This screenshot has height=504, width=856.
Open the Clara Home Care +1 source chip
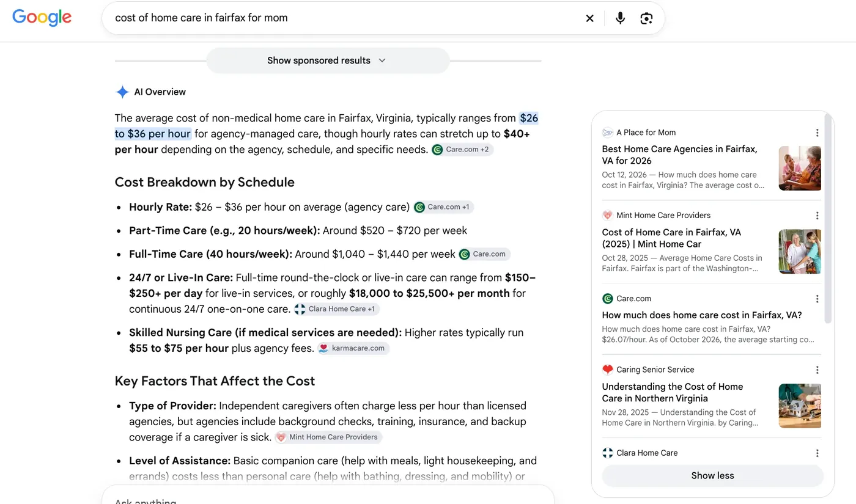coord(336,309)
